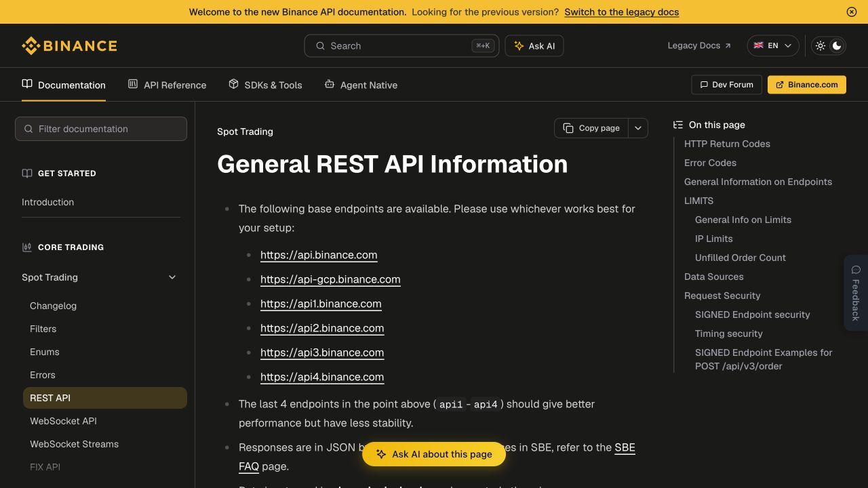Open Errors in the sidebar
868x488 pixels.
point(43,375)
